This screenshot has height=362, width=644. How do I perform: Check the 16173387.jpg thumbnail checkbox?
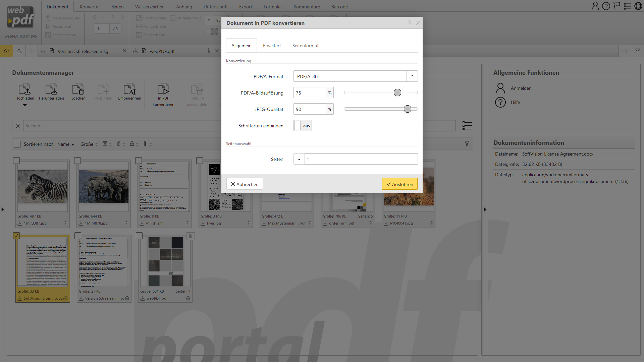click(x=16, y=161)
